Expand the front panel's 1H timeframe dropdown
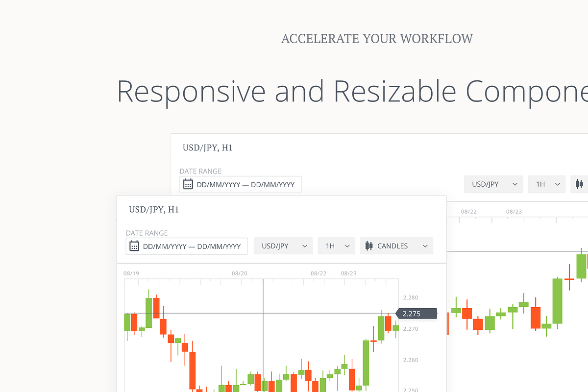Viewport: 588px width, 392px height. click(x=337, y=246)
